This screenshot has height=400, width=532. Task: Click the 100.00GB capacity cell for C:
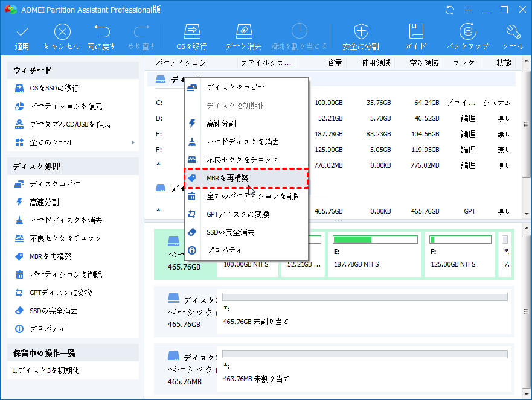coord(328,103)
